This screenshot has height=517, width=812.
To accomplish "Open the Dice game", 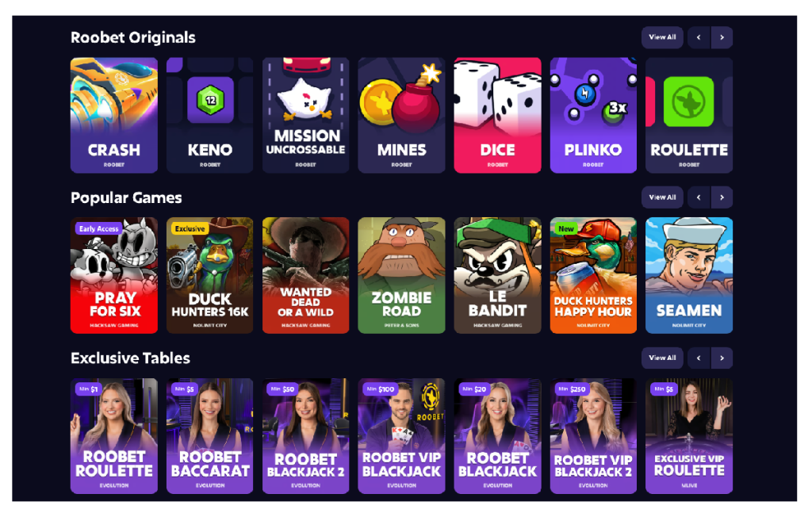I will (498, 115).
